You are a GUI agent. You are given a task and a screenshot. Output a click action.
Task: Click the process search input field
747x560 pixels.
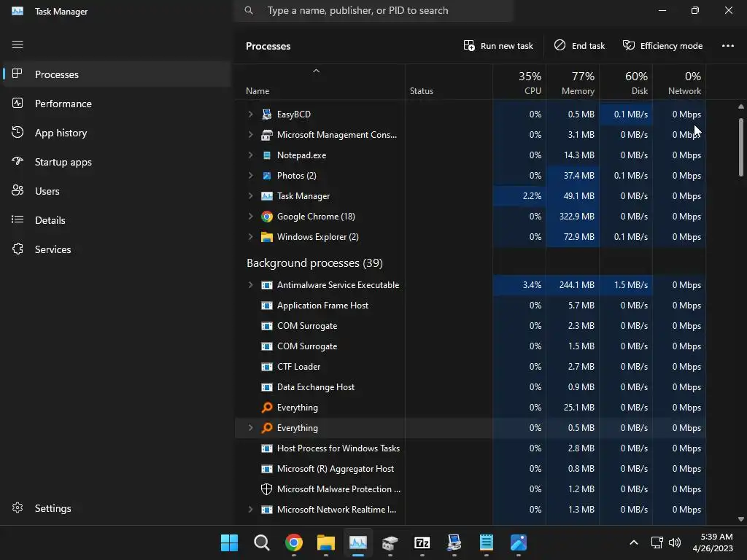[374, 10]
